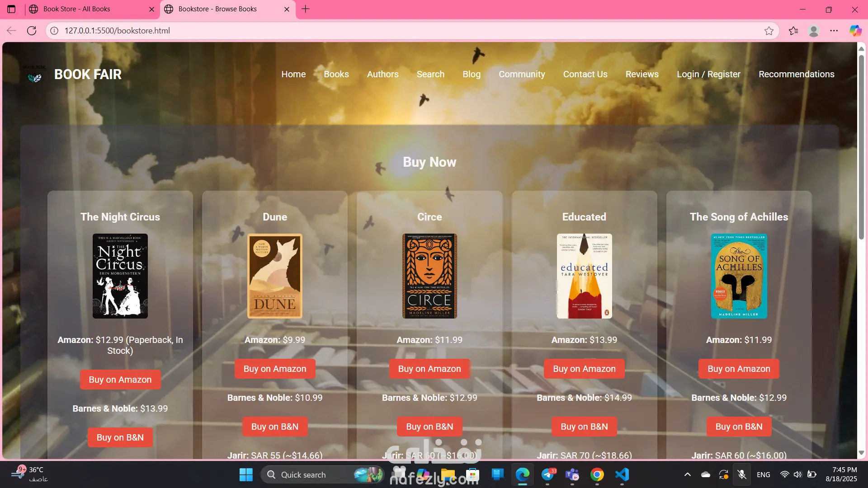Open Google Chrome from the taskbar

pyautogui.click(x=597, y=474)
